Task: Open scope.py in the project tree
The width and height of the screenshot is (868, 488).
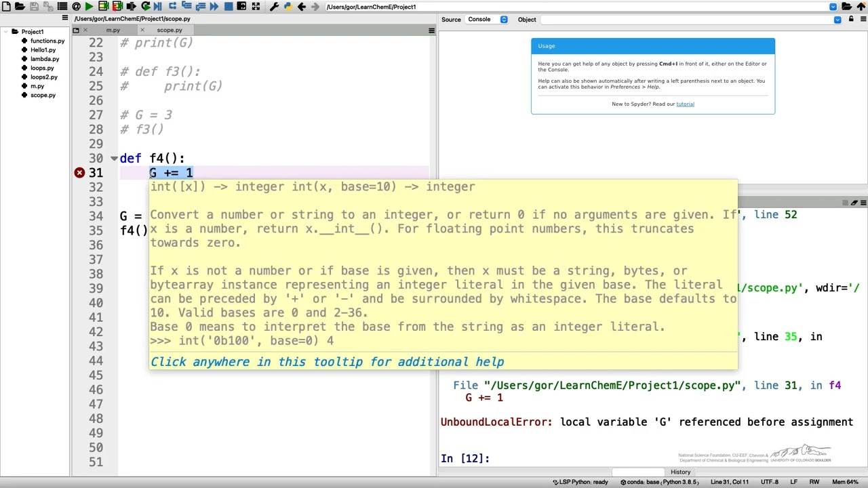Action: (43, 95)
